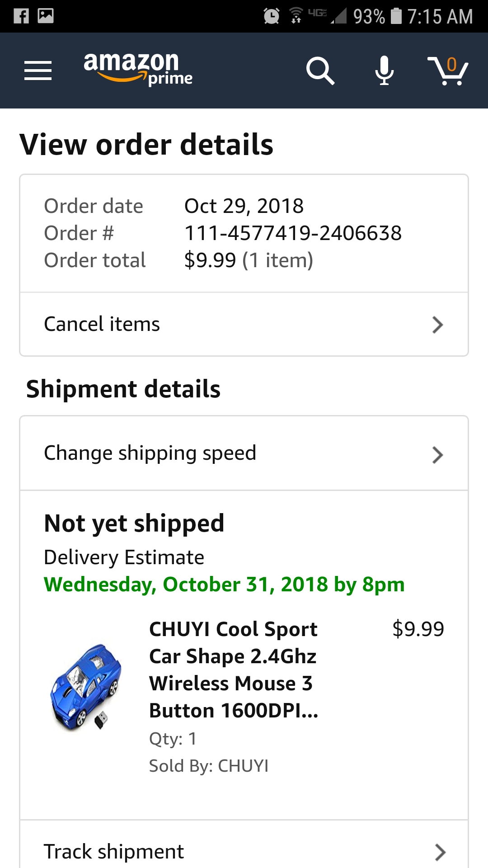Open the hamburger navigation menu
The image size is (488, 868).
pos(38,71)
